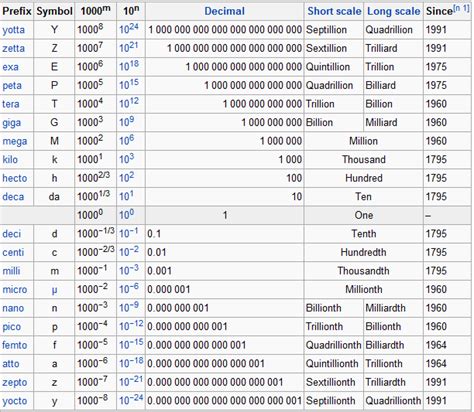Open the centi prefix link
This screenshot has width=474, height=412.
(13, 252)
